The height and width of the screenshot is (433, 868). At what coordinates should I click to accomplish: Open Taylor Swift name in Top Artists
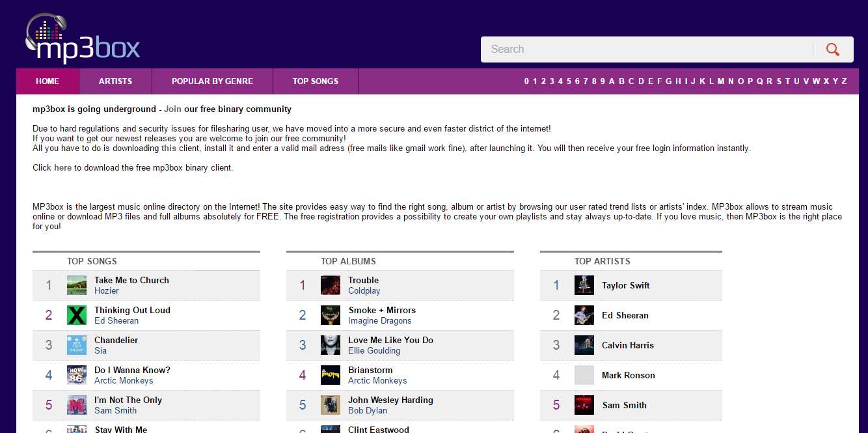point(626,285)
